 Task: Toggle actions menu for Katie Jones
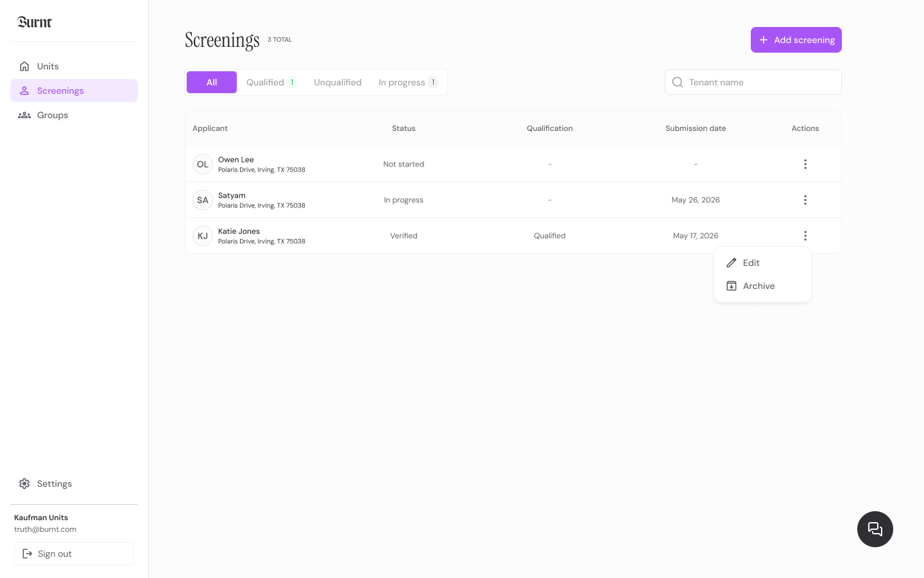point(805,236)
